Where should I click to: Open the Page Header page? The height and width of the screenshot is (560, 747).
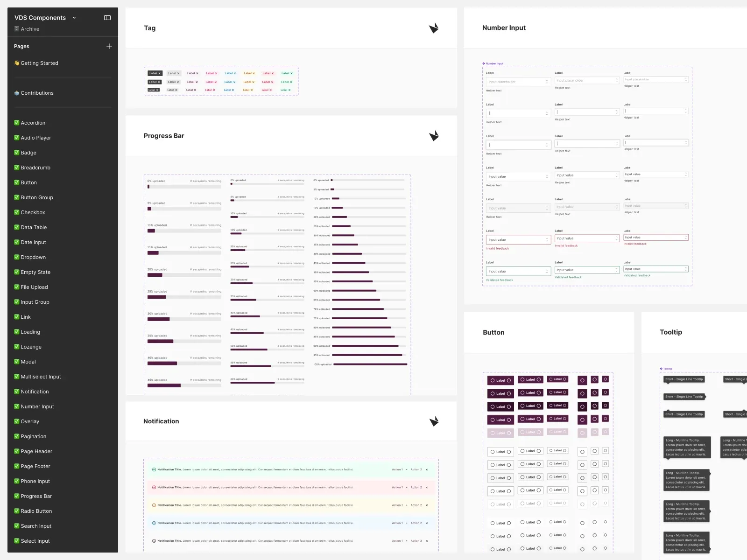click(x=36, y=451)
